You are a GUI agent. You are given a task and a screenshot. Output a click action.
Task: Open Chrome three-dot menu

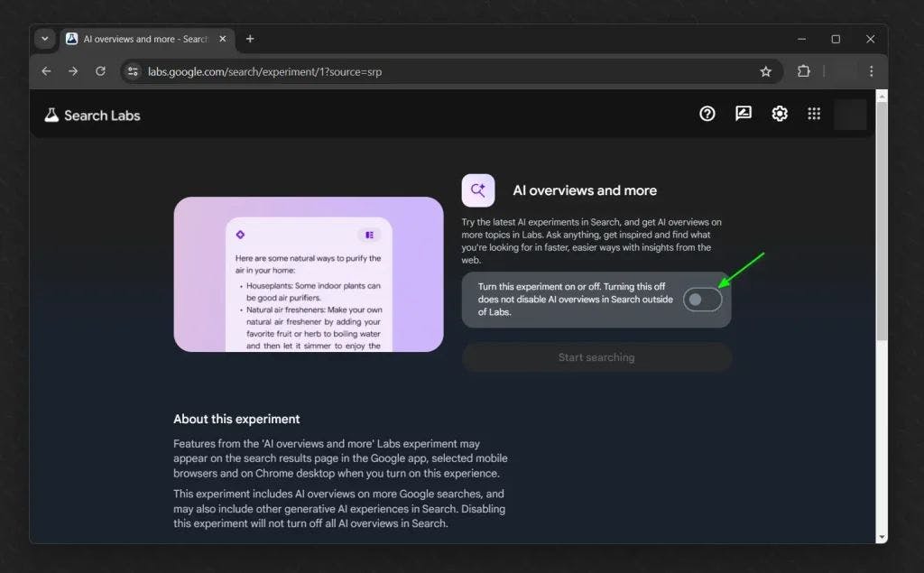[x=871, y=71]
